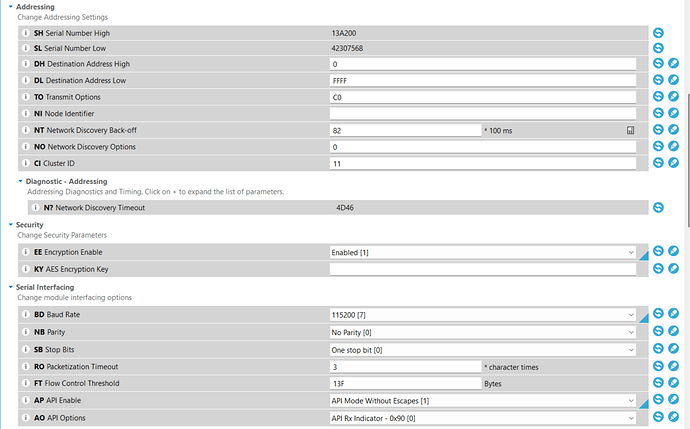Click the refresh icon for FT Flow Control Threshold
This screenshot has height=429, width=690.
658,383
